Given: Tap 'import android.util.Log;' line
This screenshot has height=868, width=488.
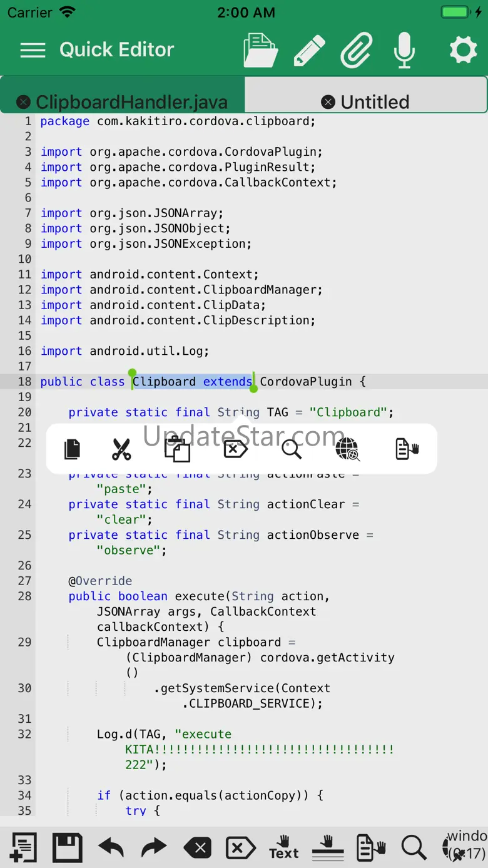Looking at the screenshot, I should click(x=125, y=351).
